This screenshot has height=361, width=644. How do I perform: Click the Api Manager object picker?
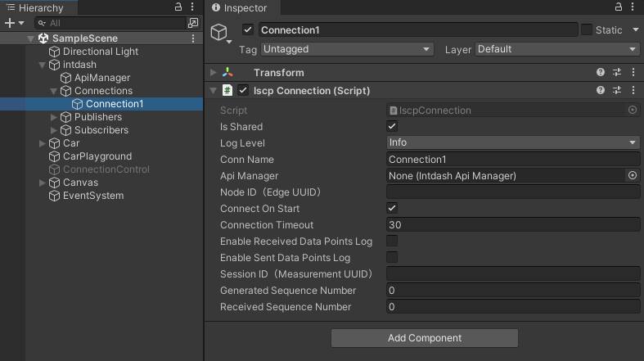[x=632, y=176]
